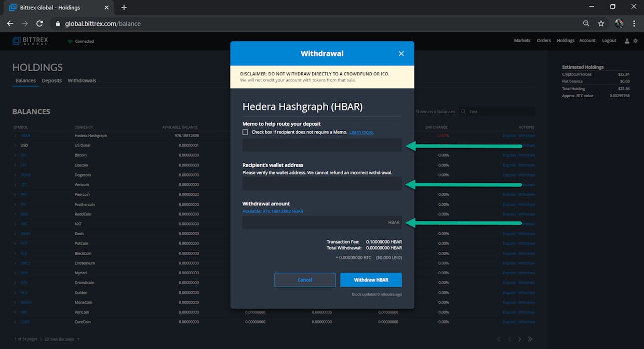Click the padlock site info icon
This screenshot has height=349, width=644.
pyautogui.click(x=58, y=23)
